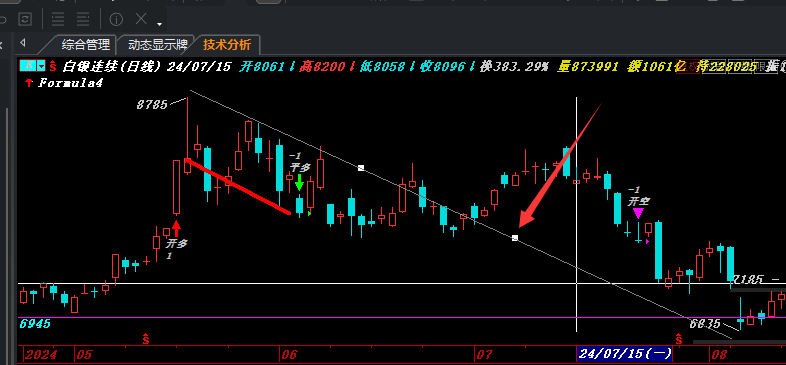
Task: Click the tall cyan candle at the crosshair
Action: pyautogui.click(x=566, y=162)
